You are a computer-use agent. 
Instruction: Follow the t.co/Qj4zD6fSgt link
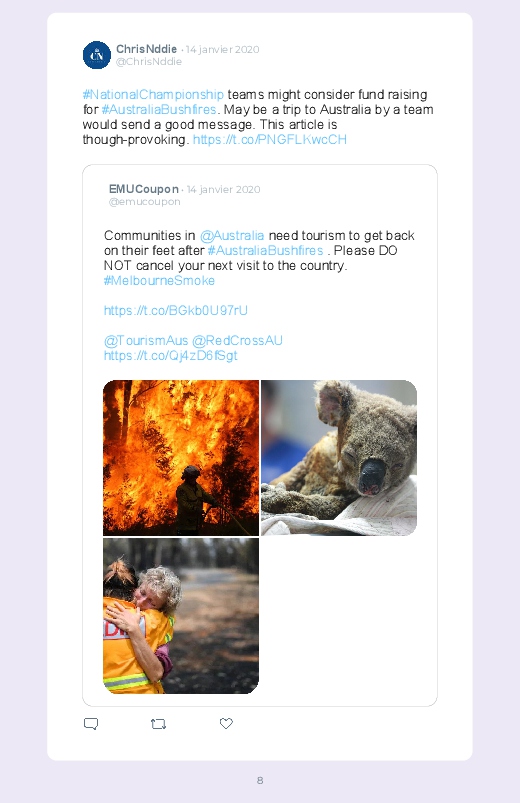(x=171, y=355)
